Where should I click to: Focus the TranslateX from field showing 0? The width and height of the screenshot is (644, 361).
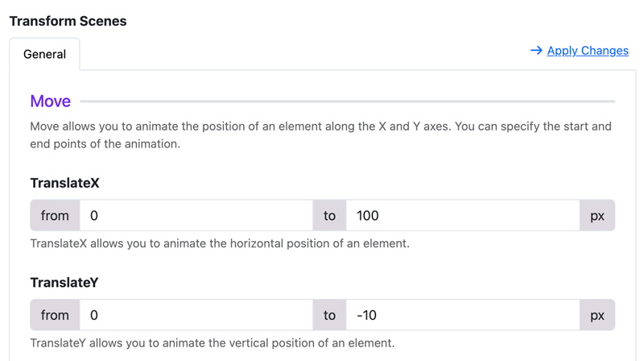[x=196, y=215]
